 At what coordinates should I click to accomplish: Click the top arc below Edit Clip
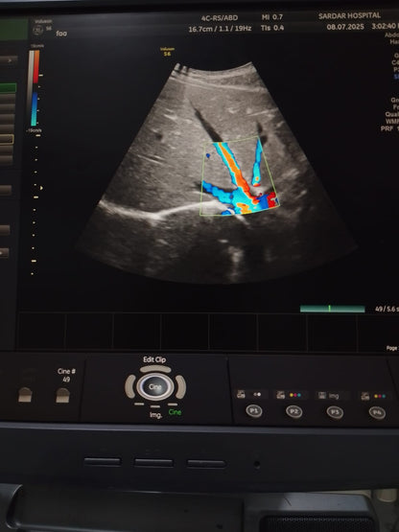155,369
